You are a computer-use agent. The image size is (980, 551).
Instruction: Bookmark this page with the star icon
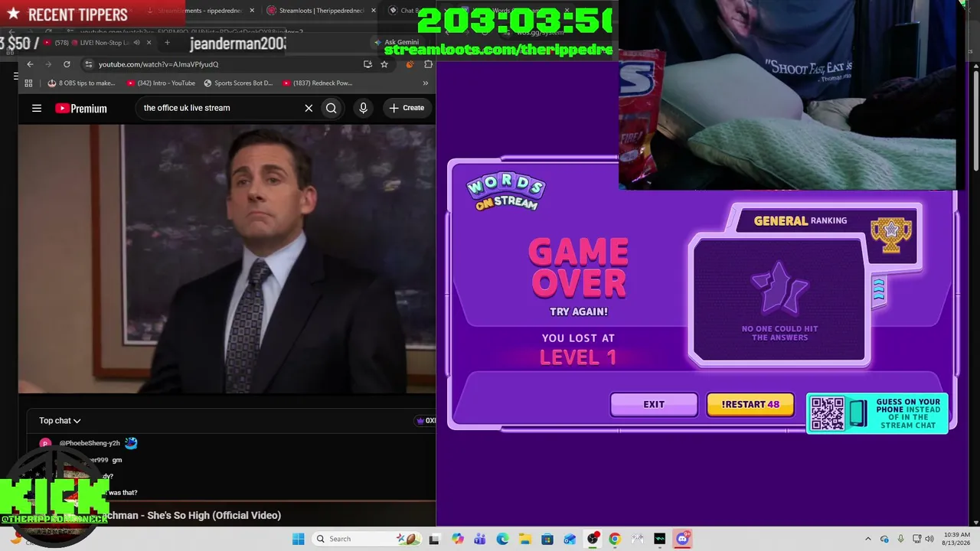(384, 64)
